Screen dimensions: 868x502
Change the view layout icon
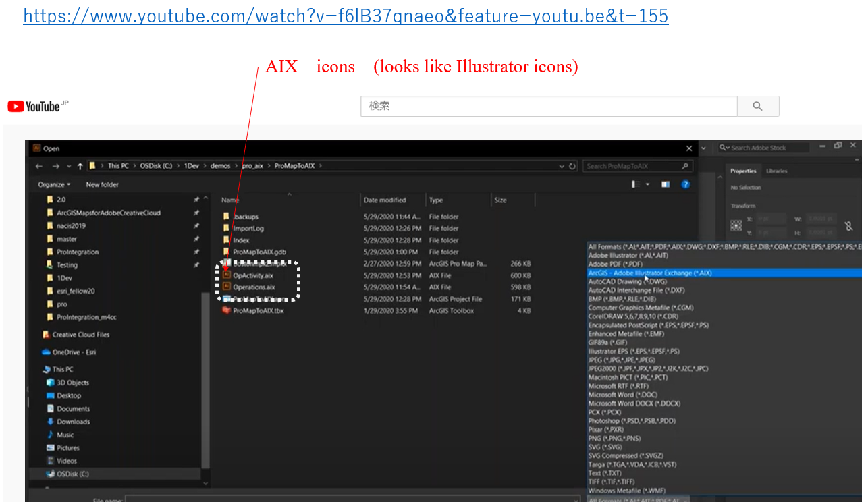click(x=635, y=184)
